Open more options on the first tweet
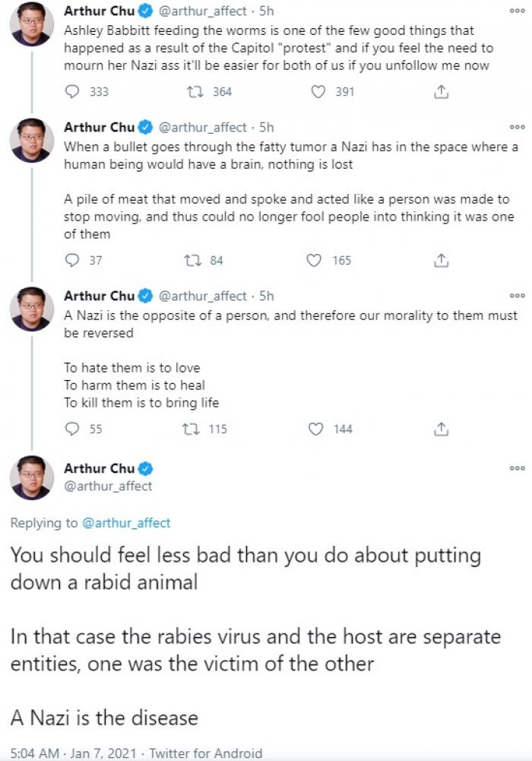The image size is (532, 761). click(518, 12)
